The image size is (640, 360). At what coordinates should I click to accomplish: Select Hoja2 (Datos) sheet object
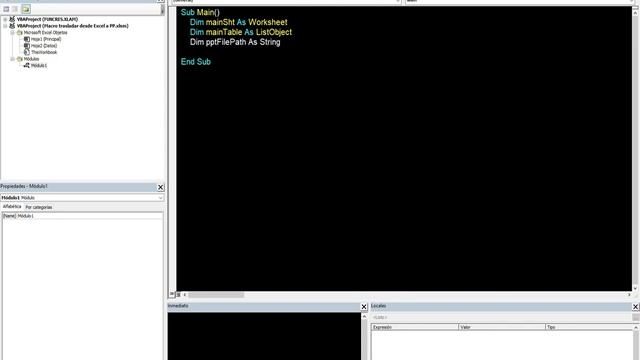tap(44, 46)
